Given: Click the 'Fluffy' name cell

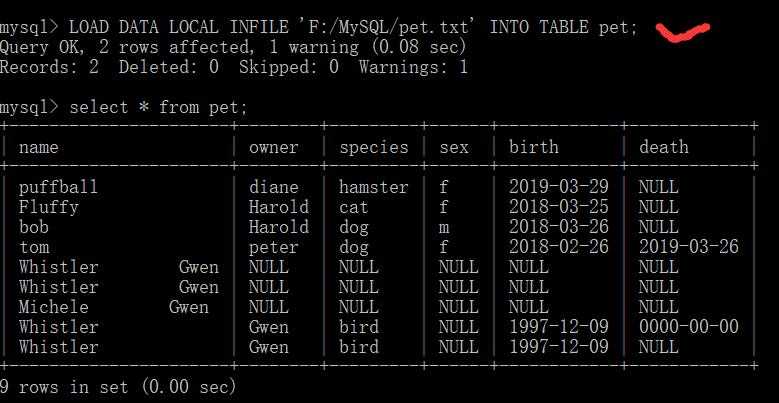Looking at the screenshot, I should [x=49, y=207].
